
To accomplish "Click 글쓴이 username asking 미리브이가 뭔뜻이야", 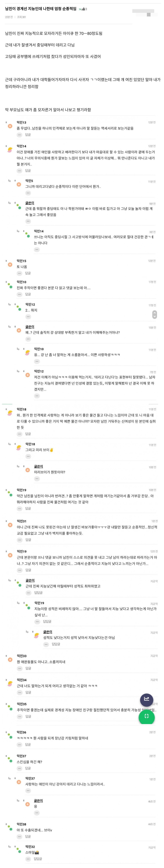I will coord(38,466).
